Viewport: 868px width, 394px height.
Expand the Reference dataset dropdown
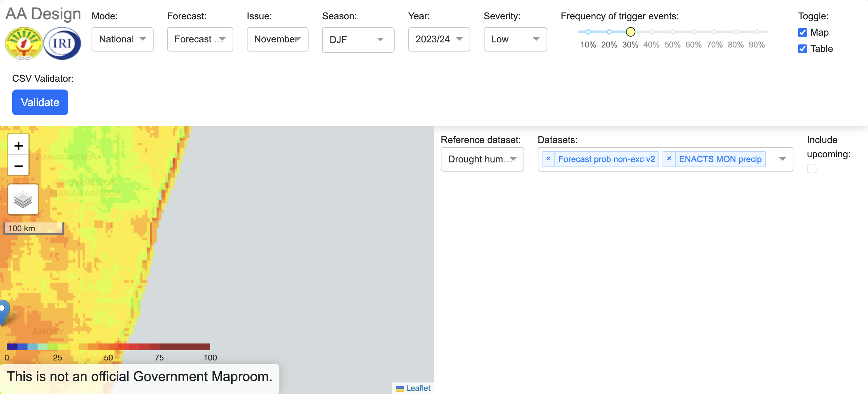tap(482, 159)
